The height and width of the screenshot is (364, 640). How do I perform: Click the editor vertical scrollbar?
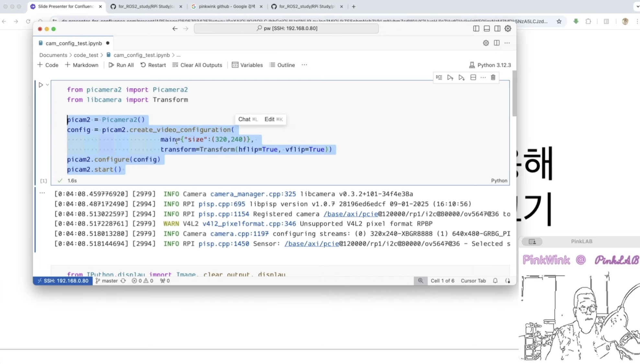[x=514, y=94]
